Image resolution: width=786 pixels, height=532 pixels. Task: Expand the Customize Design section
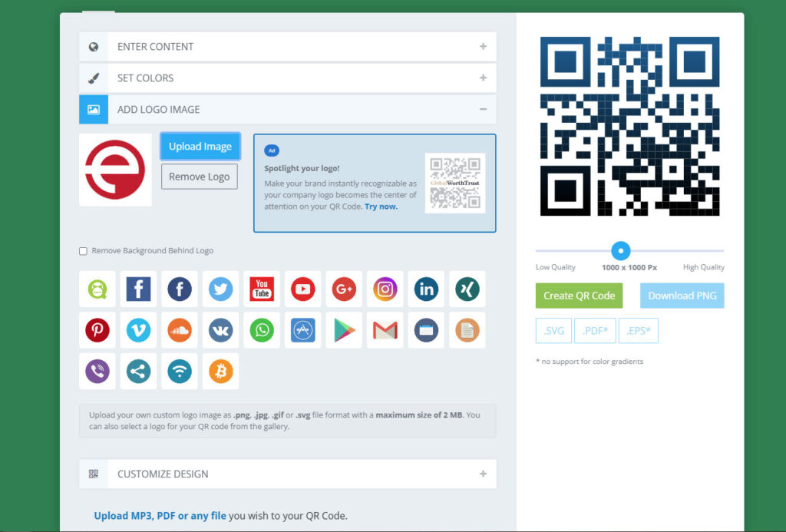point(288,474)
